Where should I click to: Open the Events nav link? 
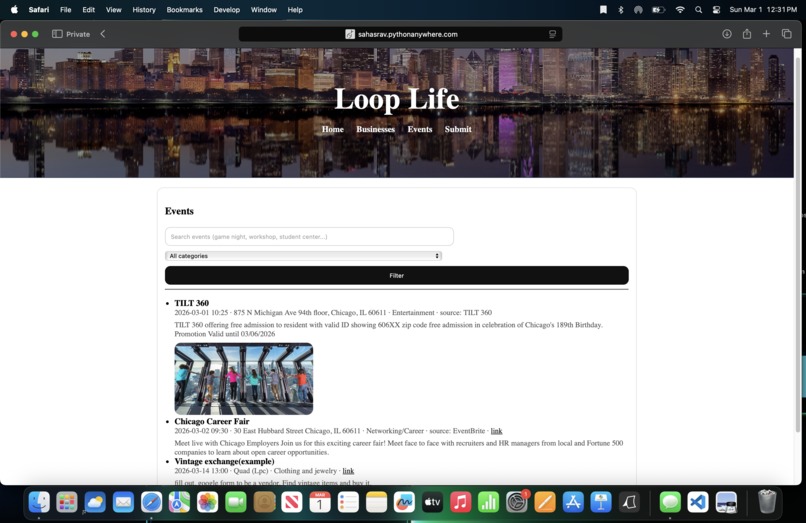point(419,129)
